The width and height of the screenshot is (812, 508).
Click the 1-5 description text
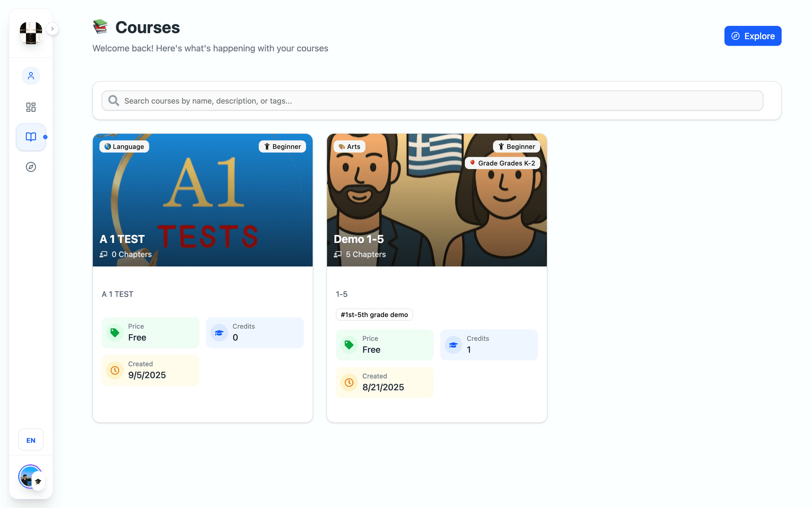(342, 294)
